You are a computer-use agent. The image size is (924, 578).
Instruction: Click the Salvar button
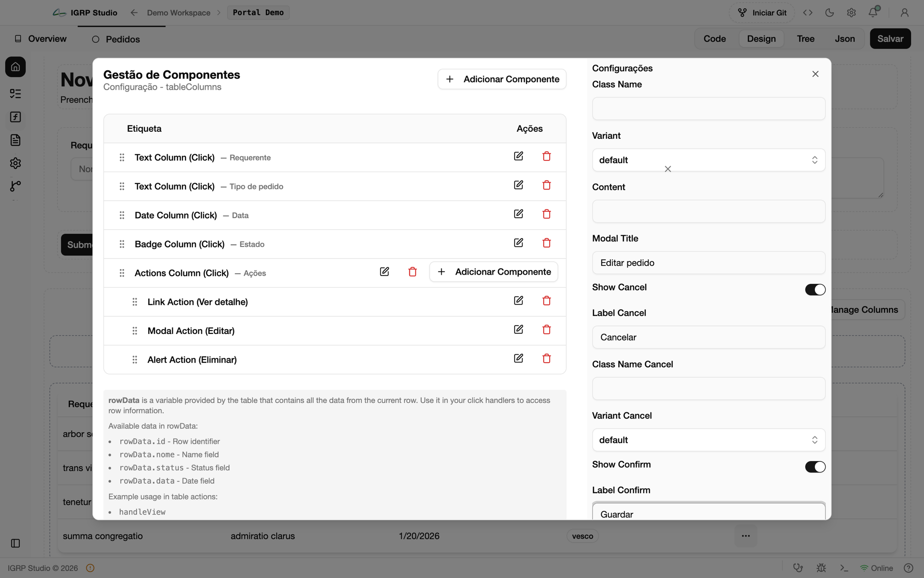890,39
